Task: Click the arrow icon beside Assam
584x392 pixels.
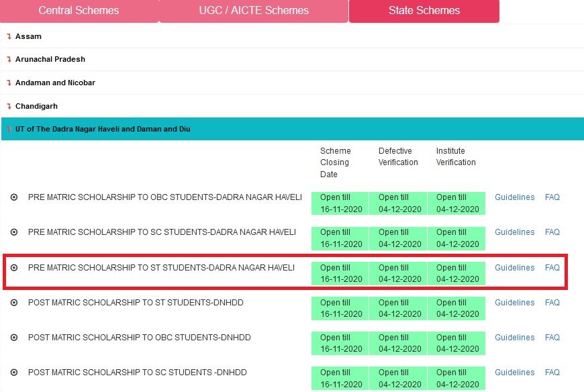Action: (9, 36)
